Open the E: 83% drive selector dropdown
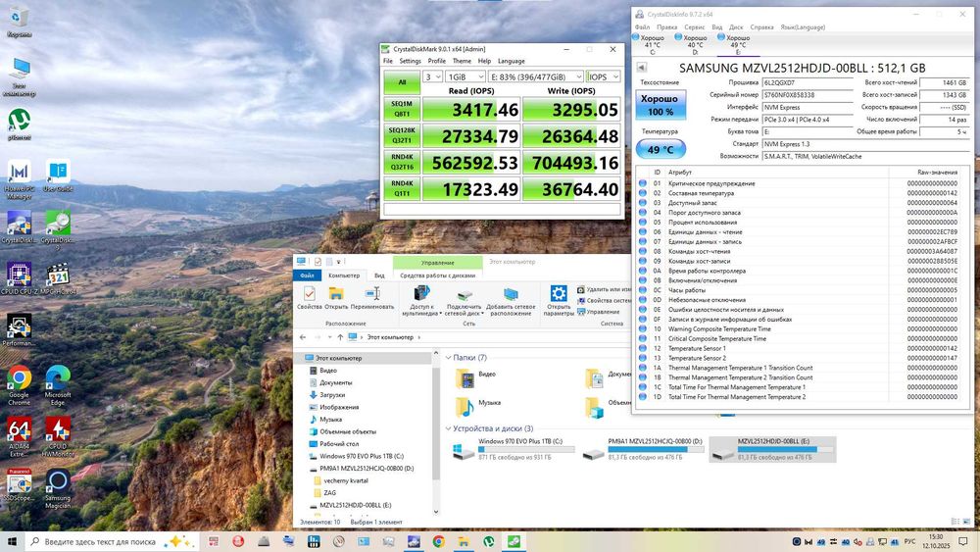This screenshot has height=552, width=980. point(536,76)
